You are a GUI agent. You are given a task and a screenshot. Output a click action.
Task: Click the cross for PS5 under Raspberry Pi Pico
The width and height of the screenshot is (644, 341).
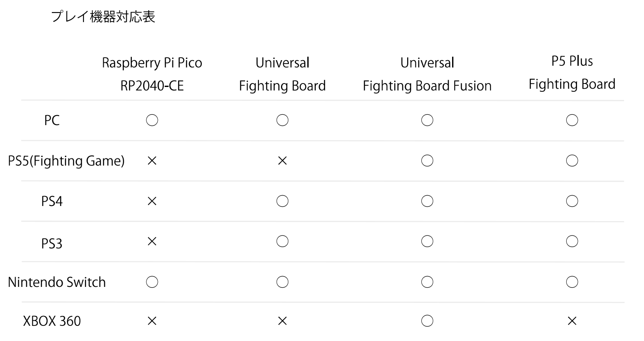pos(152,161)
